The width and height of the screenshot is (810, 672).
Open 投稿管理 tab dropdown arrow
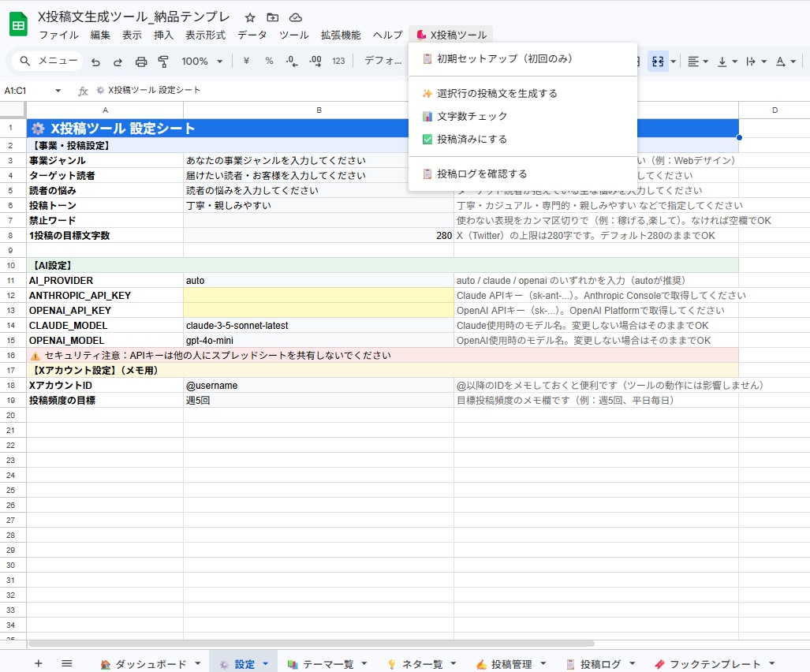pos(543,664)
